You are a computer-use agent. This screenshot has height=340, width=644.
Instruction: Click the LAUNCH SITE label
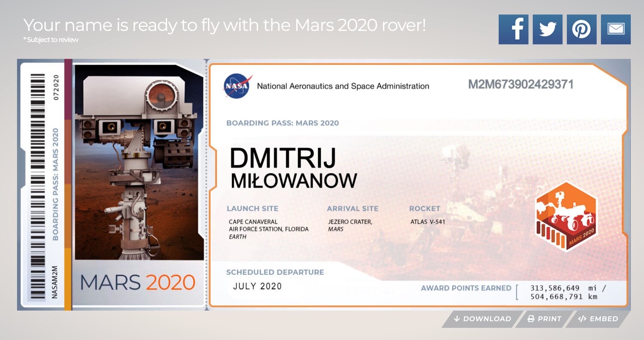pyautogui.click(x=252, y=209)
